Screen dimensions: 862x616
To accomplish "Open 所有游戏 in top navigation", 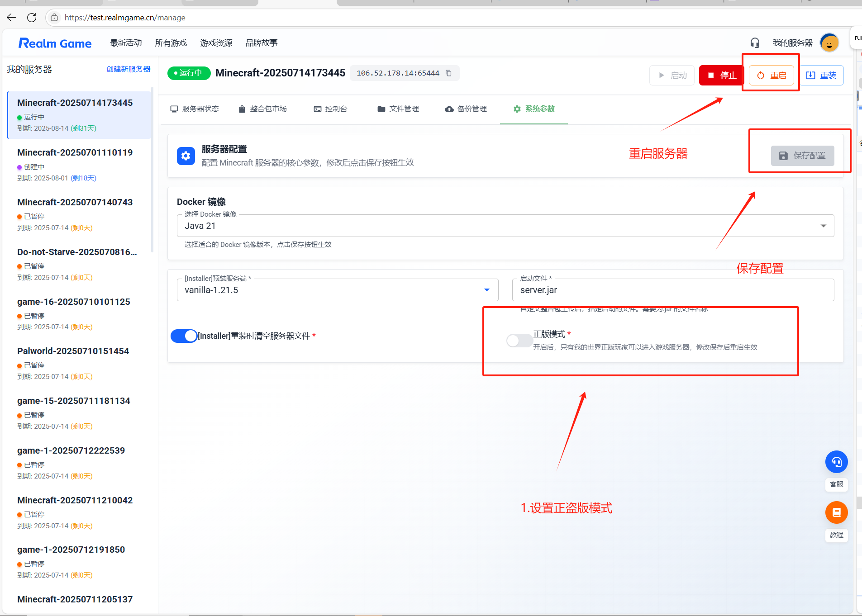I will click(171, 43).
